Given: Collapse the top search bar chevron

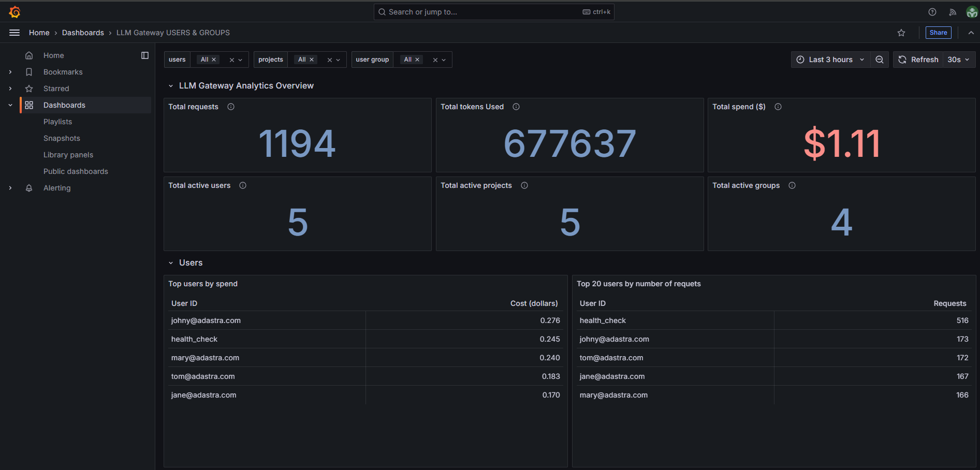Looking at the screenshot, I should pos(971,33).
